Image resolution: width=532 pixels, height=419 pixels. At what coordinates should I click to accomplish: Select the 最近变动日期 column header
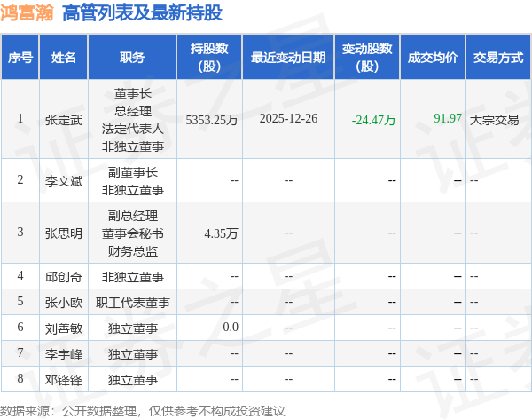point(288,57)
